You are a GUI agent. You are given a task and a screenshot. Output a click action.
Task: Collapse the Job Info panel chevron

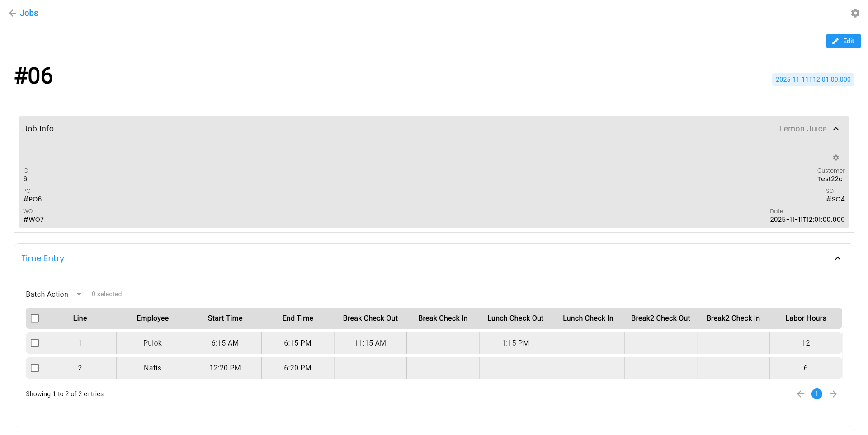click(x=836, y=129)
